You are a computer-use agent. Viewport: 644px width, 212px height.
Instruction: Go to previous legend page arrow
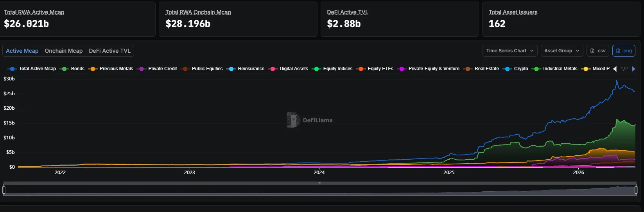coord(615,69)
